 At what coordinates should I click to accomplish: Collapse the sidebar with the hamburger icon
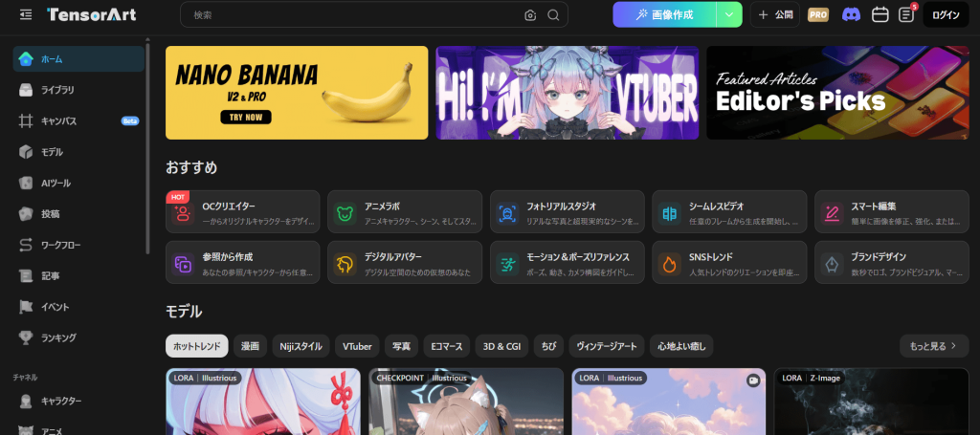(25, 14)
